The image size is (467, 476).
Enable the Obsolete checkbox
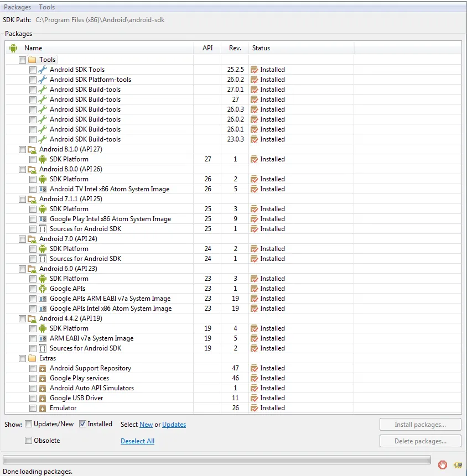click(x=28, y=440)
